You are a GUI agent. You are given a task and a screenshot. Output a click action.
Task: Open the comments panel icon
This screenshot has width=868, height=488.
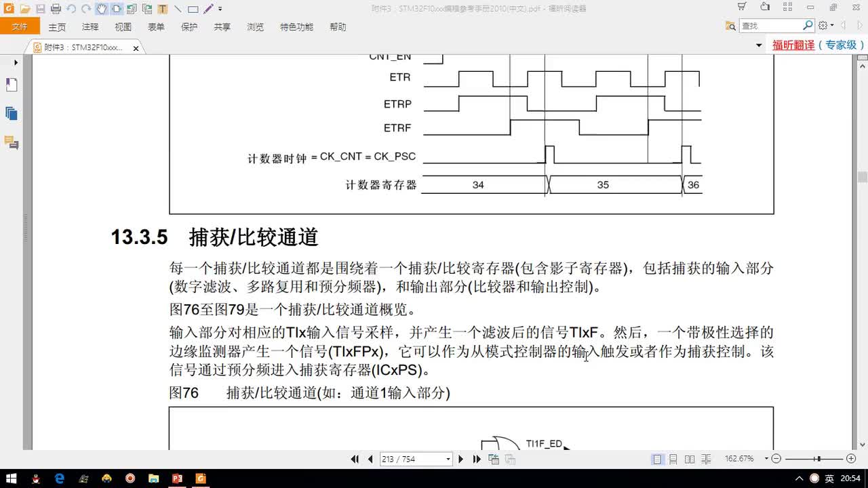[12, 142]
